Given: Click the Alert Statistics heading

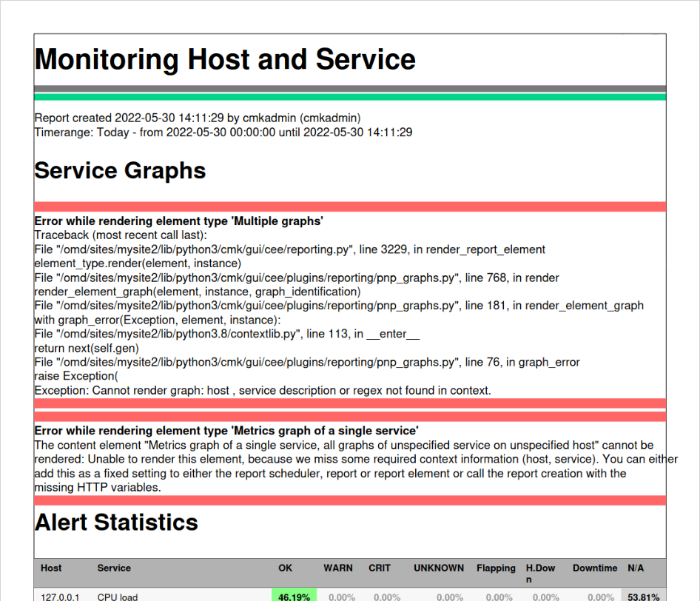Looking at the screenshot, I should (115, 522).
